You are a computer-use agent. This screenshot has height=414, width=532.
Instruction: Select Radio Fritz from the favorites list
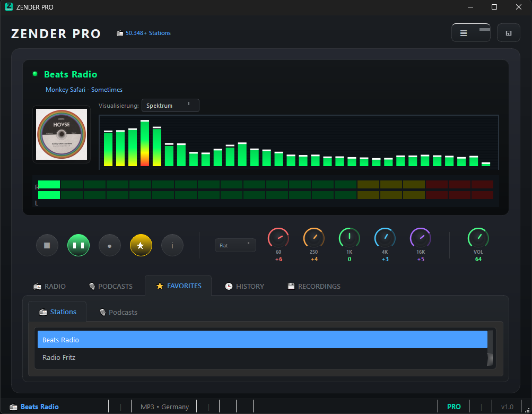coord(59,358)
